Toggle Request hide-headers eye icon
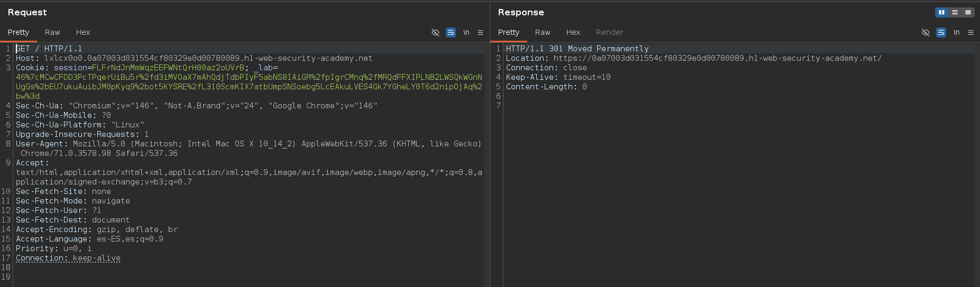Image resolution: width=980 pixels, height=287 pixels. (x=435, y=32)
